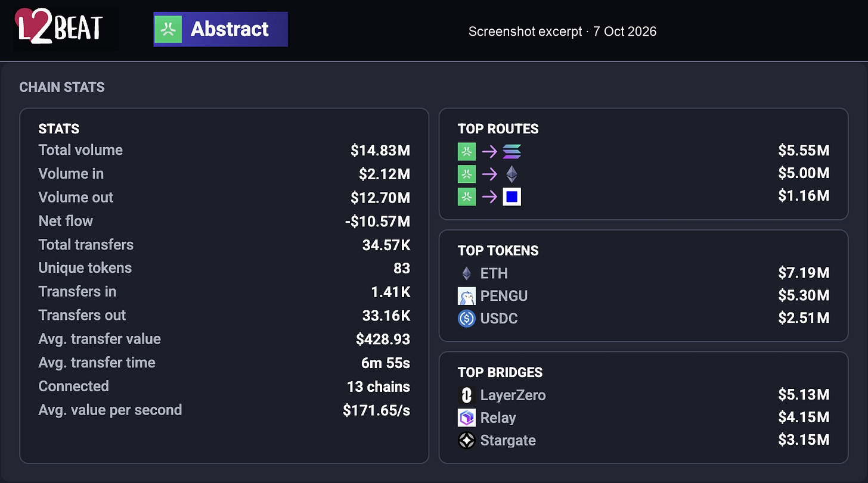The height and width of the screenshot is (483, 868).
Task: Click the Ethereum icon in the $5.00M route
Action: click(x=512, y=174)
